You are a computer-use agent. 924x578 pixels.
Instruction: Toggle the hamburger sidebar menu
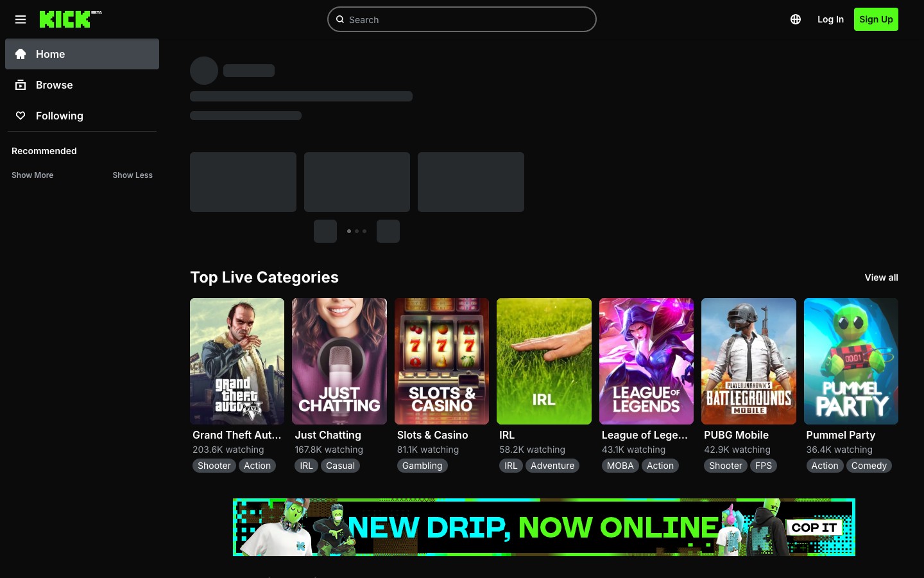tap(21, 19)
